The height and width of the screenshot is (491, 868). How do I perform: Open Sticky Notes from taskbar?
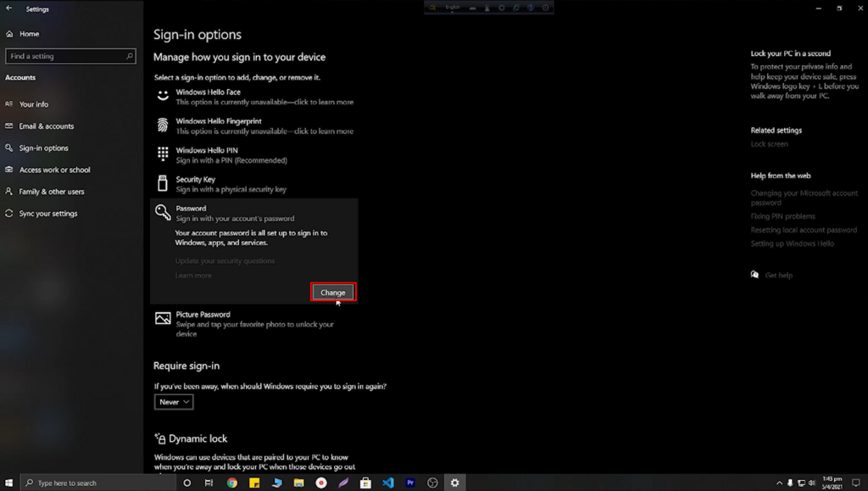pos(254,483)
